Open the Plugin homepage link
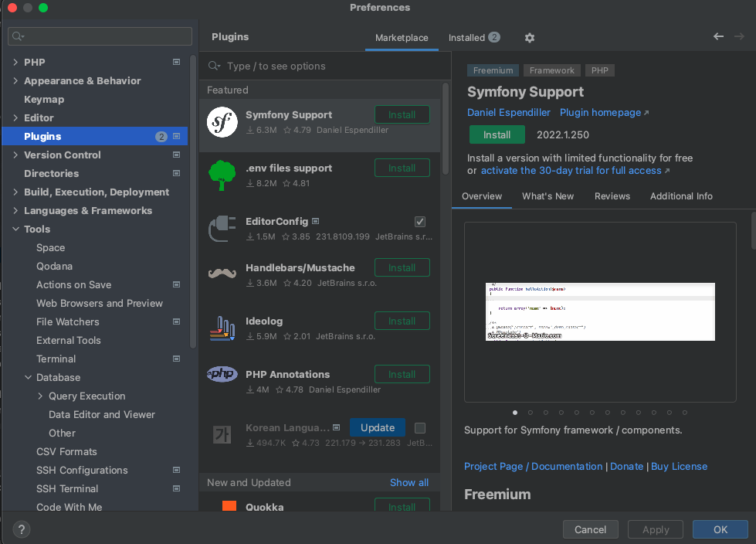Image resolution: width=756 pixels, height=544 pixels. 604,112
